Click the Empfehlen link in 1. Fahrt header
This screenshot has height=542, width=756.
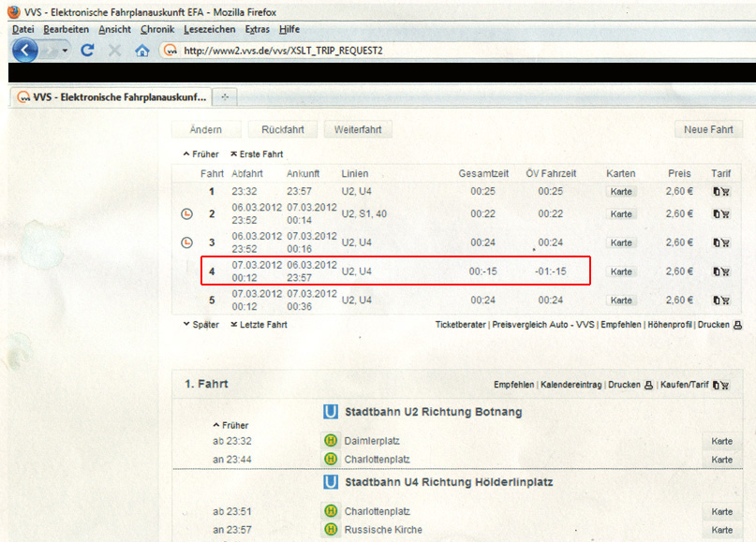click(x=514, y=385)
